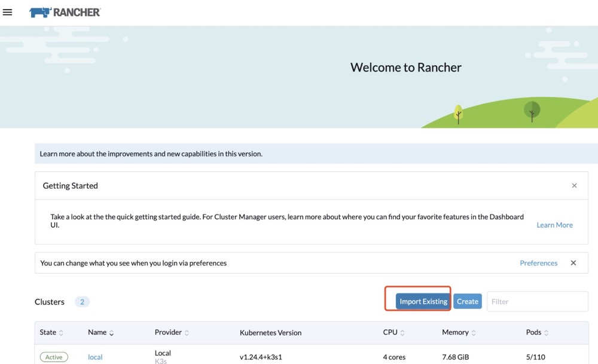Sort clusters by Provider column
The width and height of the screenshot is (598, 364).
172,332
